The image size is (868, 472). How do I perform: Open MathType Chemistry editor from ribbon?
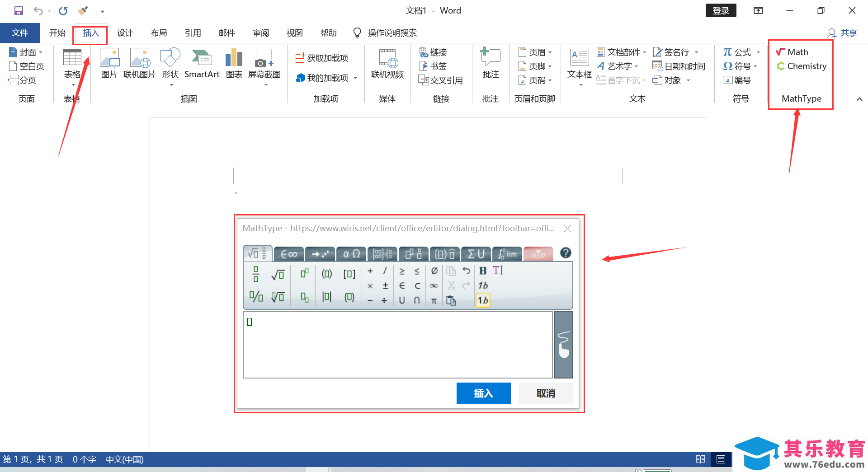coord(801,66)
